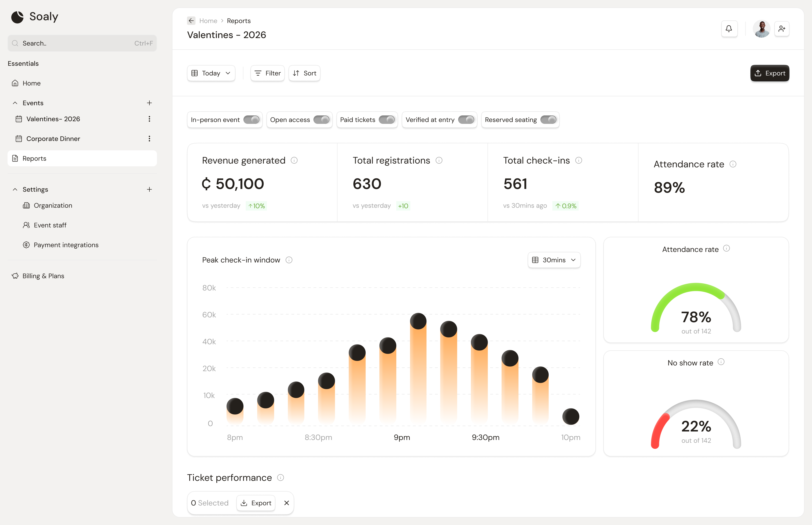This screenshot has width=812, height=525.
Task: Click the "10%" revenue change badge
Action: point(256,206)
